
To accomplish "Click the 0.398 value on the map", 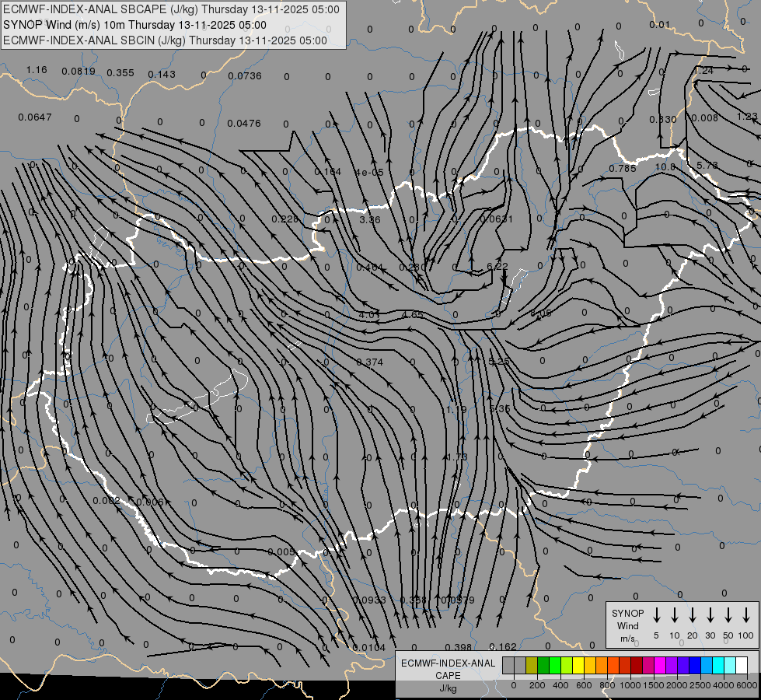I will coord(458,647).
